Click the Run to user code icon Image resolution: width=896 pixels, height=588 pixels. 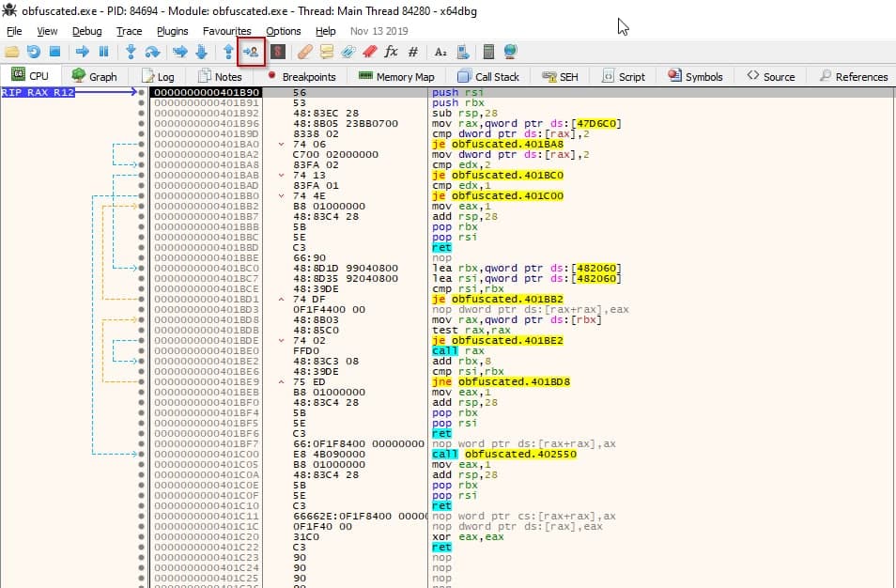251,52
